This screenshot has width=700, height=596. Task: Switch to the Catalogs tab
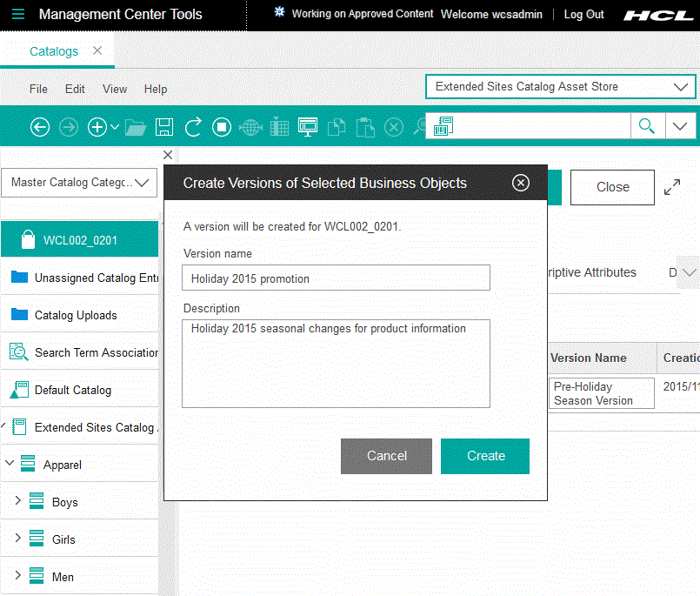tap(54, 51)
